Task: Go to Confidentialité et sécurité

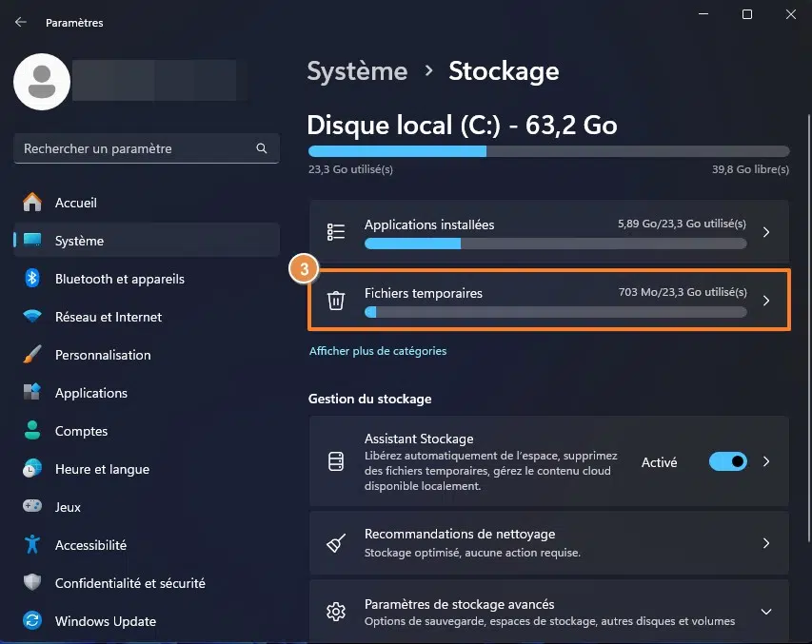Action: 129,583
